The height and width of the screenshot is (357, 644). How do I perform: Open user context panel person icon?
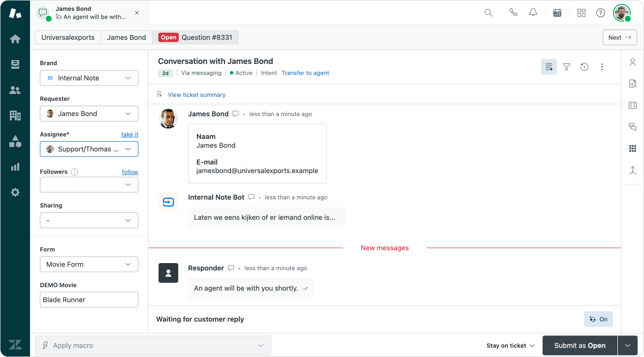point(633,62)
